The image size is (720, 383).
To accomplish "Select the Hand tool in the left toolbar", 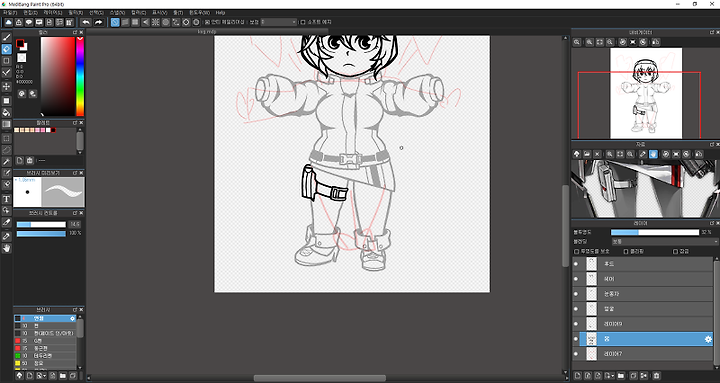I will (6, 248).
